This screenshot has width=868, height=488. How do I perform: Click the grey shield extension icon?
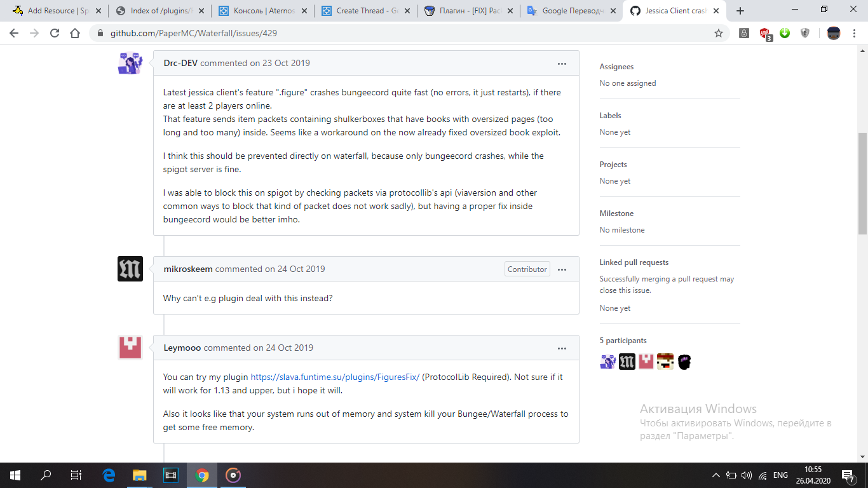coord(805,33)
